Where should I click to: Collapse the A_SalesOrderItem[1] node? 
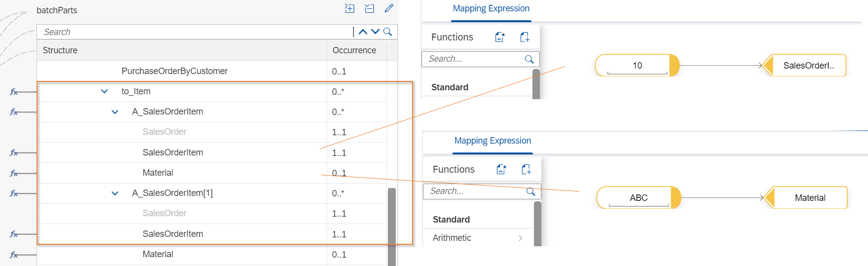[x=115, y=193]
